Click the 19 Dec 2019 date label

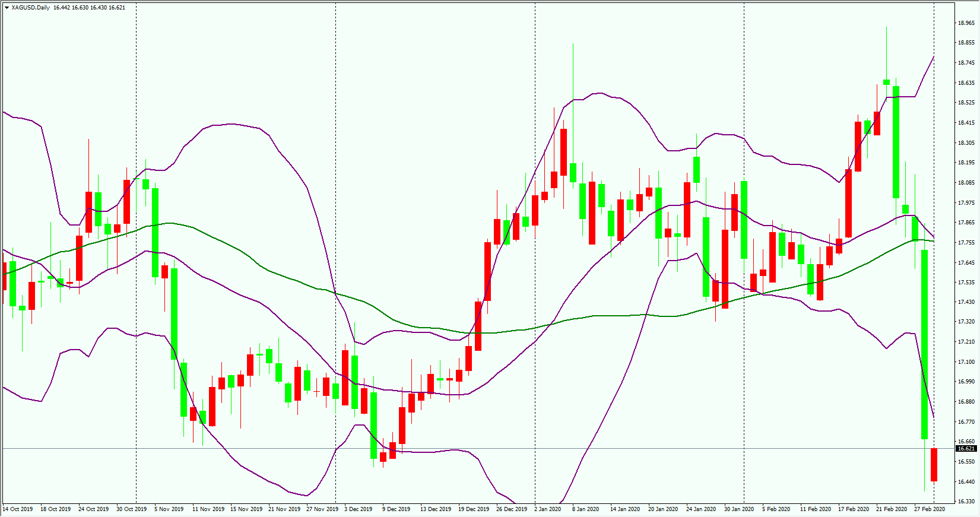[474, 509]
